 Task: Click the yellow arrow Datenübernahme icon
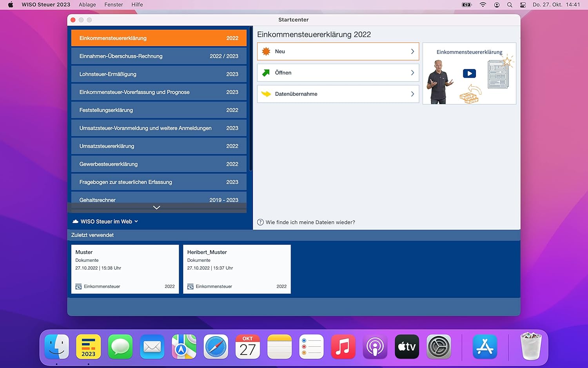pos(266,94)
